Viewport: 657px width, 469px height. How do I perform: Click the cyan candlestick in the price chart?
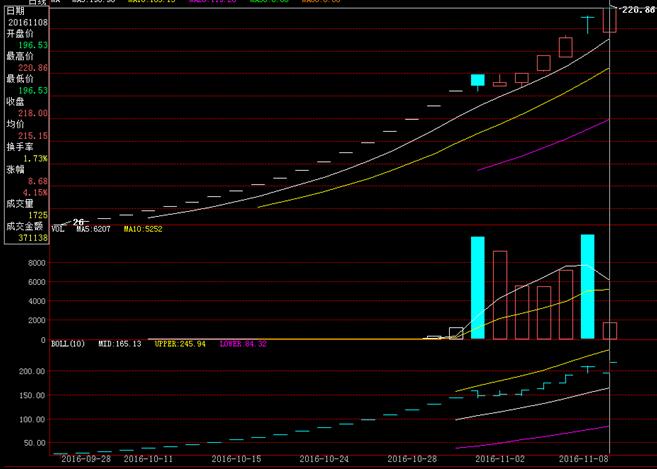coord(478,80)
